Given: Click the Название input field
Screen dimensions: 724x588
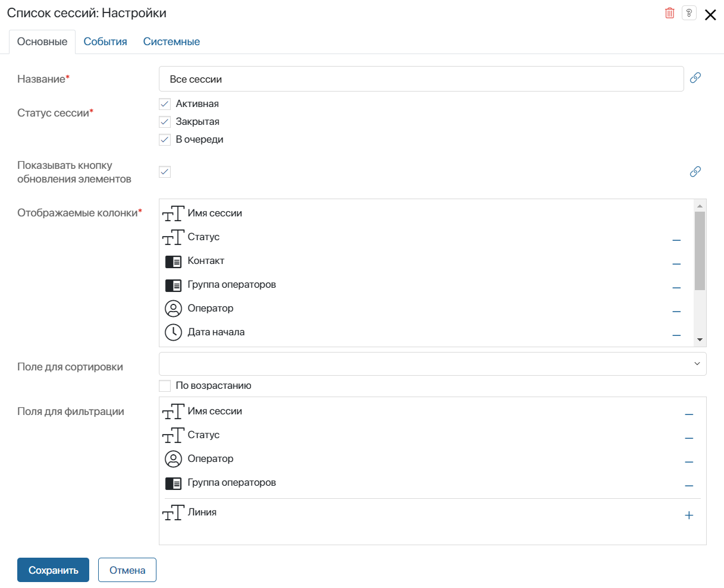Looking at the screenshot, I should [x=421, y=79].
